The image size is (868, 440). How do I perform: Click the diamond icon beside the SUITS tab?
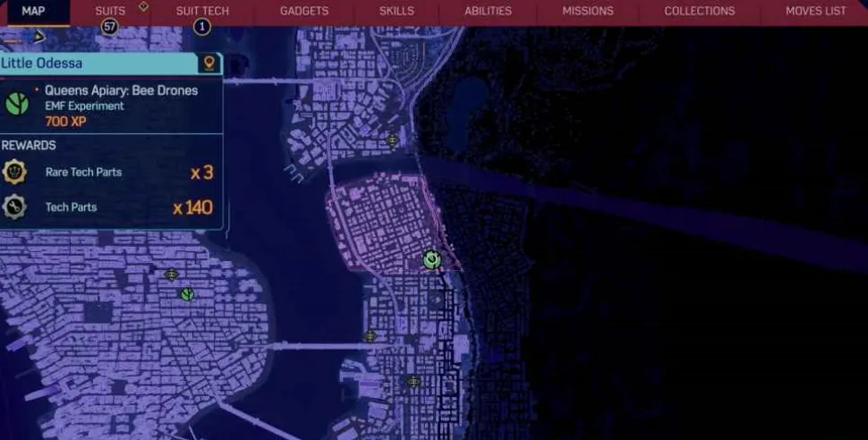[x=143, y=6]
